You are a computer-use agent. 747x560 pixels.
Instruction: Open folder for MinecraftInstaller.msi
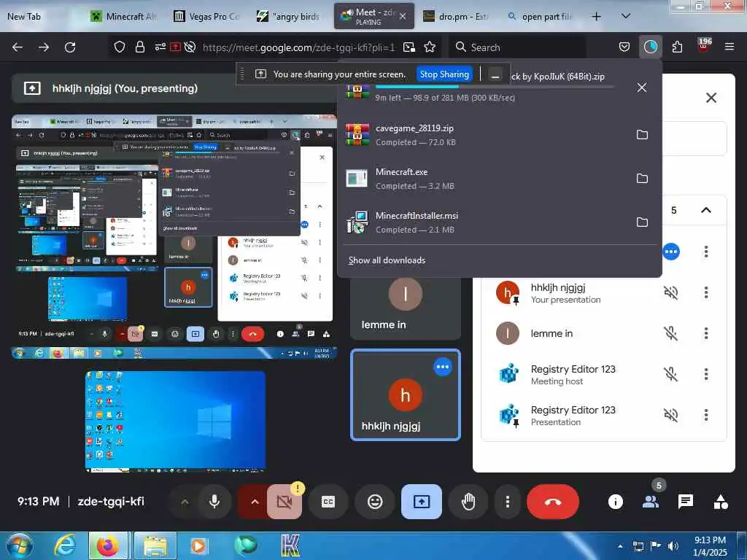[x=642, y=222]
